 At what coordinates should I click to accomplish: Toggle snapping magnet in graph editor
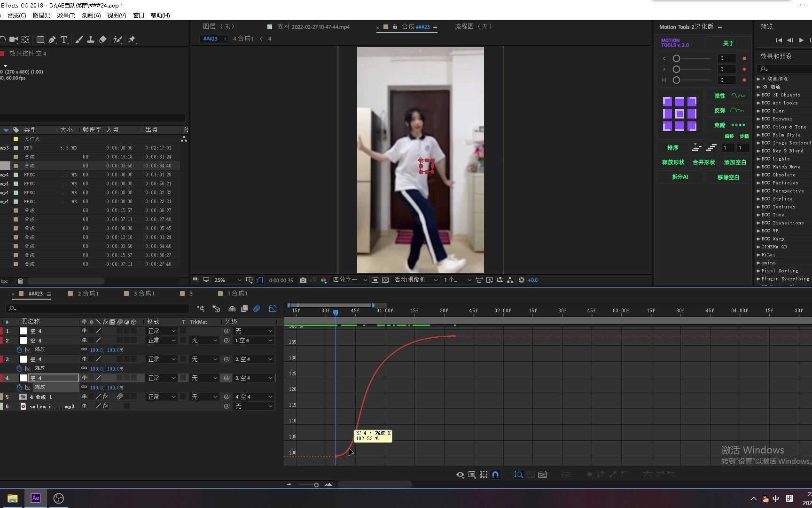click(x=495, y=475)
